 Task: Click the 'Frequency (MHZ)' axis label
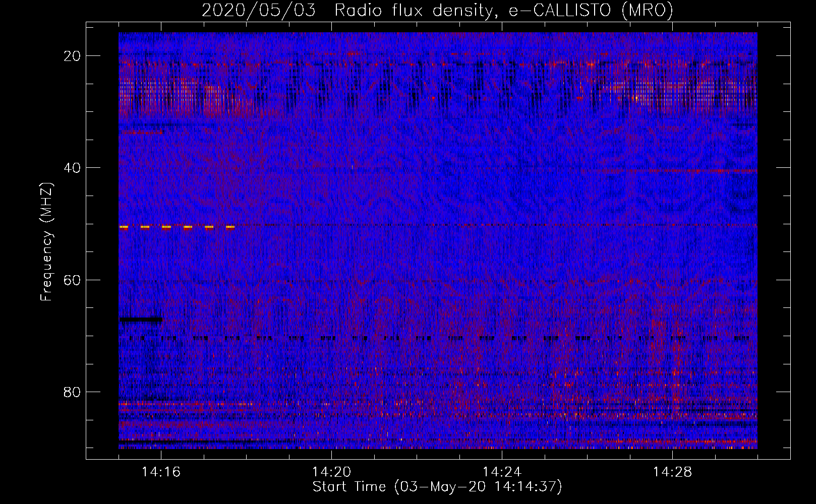tap(46, 241)
